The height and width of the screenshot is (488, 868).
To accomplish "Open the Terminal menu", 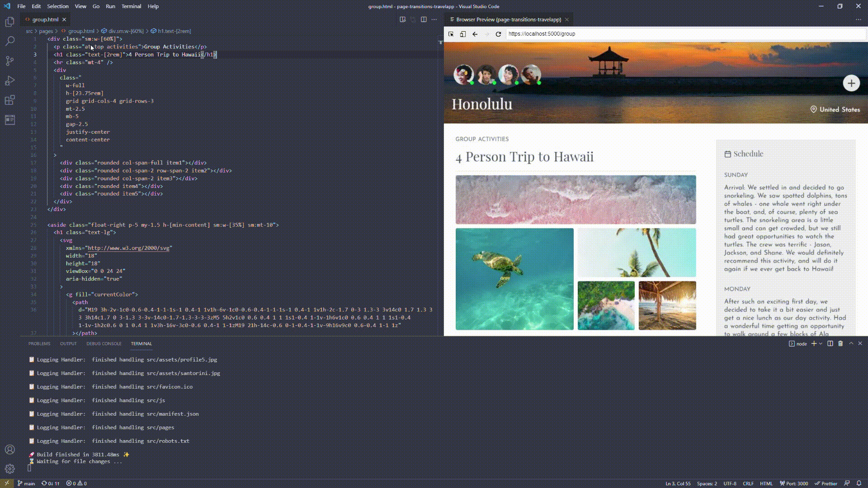I will click(x=131, y=6).
